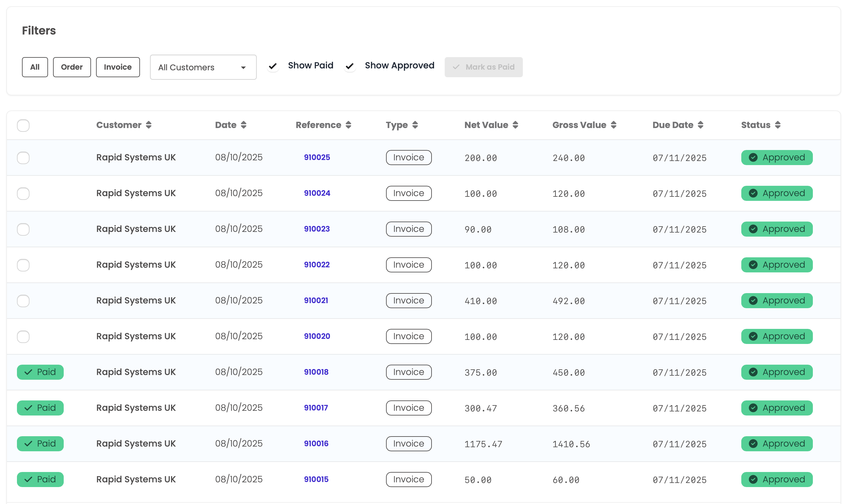The width and height of the screenshot is (848, 504).
Task: Select checkbox for invoice 910021
Action: coord(24,301)
